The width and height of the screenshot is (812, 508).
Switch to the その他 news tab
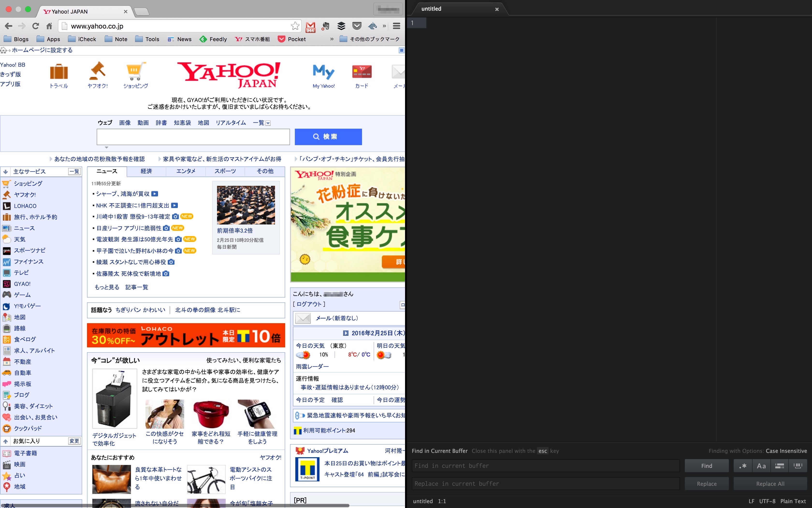[265, 171]
